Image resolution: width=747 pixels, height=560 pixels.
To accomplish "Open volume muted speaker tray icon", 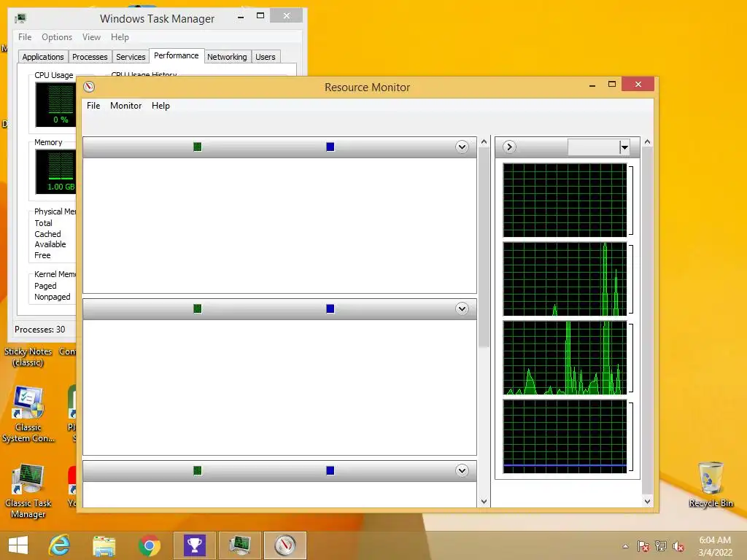I will click(x=678, y=546).
